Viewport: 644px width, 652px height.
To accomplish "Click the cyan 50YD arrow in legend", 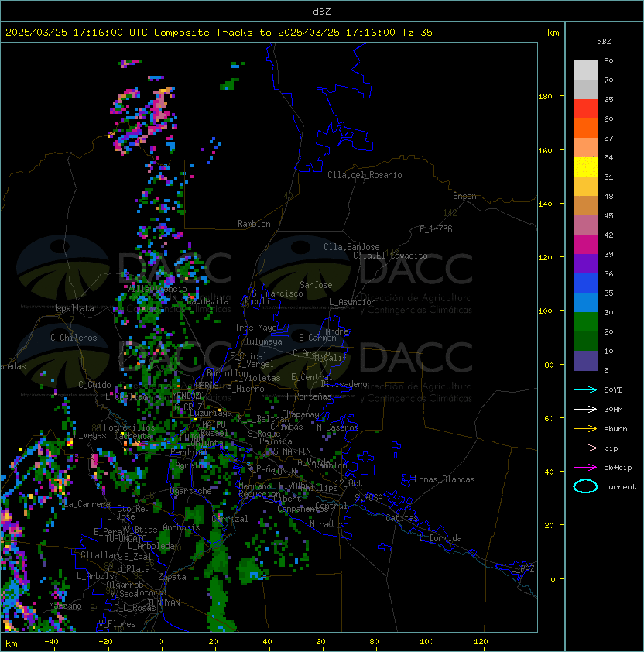I will point(585,389).
